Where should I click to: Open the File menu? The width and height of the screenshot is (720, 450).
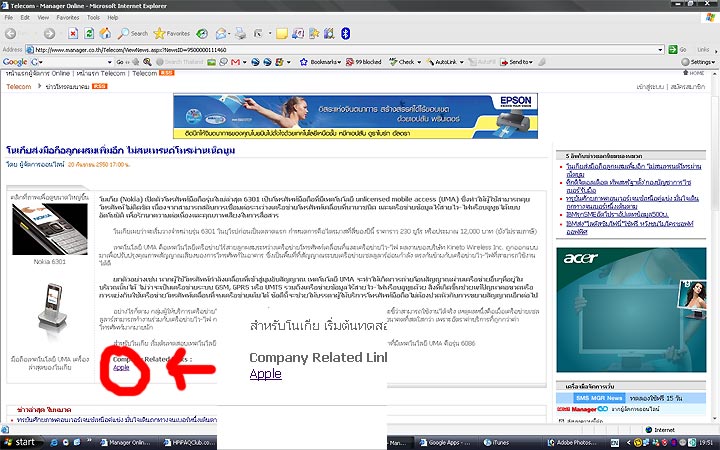pyautogui.click(x=9, y=17)
